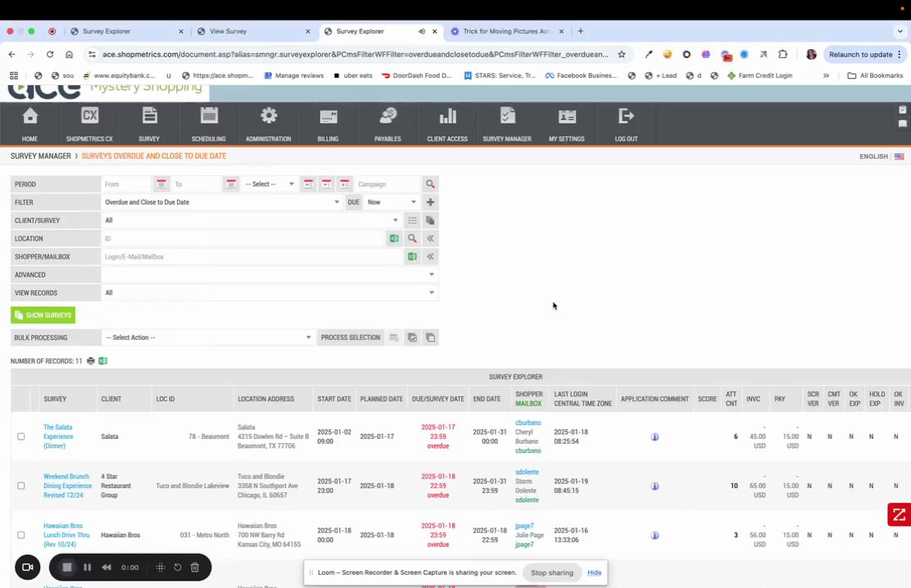Click info icon in Tuco and Blondie row
Image resolution: width=911 pixels, height=588 pixels.
coord(655,486)
